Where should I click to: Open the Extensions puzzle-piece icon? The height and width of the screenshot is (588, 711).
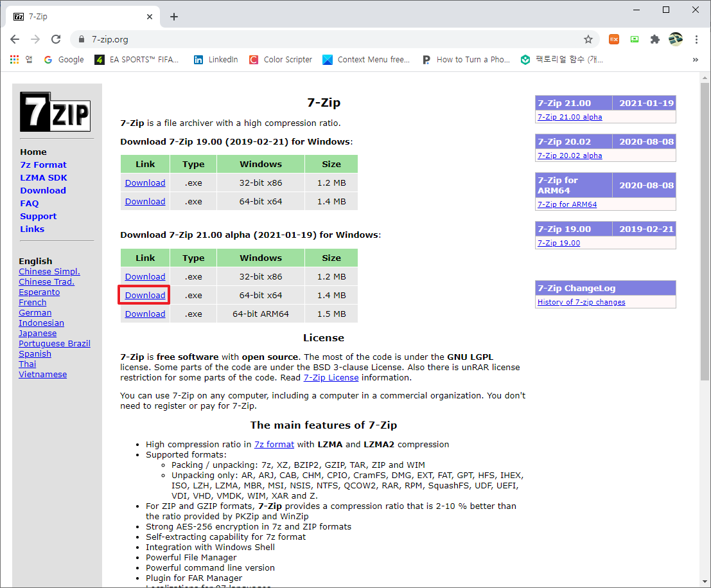654,39
